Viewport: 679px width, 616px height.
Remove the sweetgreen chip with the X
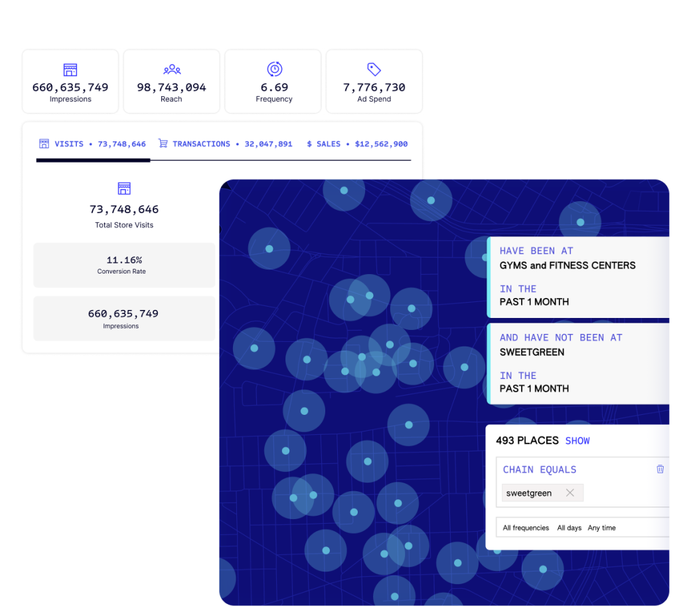click(570, 493)
